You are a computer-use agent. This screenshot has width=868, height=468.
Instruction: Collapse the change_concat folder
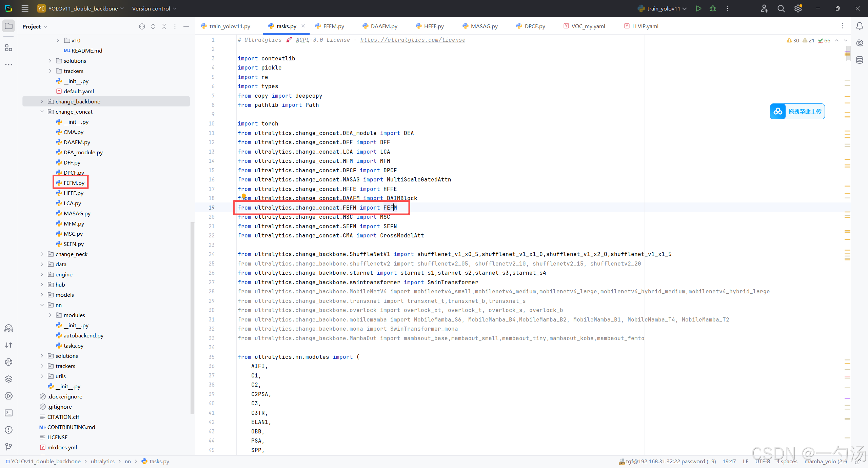point(42,112)
